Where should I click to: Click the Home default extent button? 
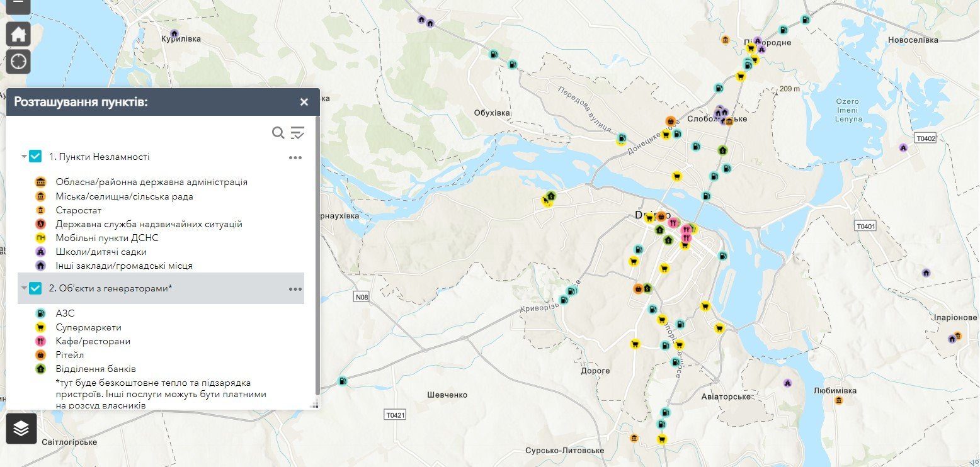[x=18, y=34]
